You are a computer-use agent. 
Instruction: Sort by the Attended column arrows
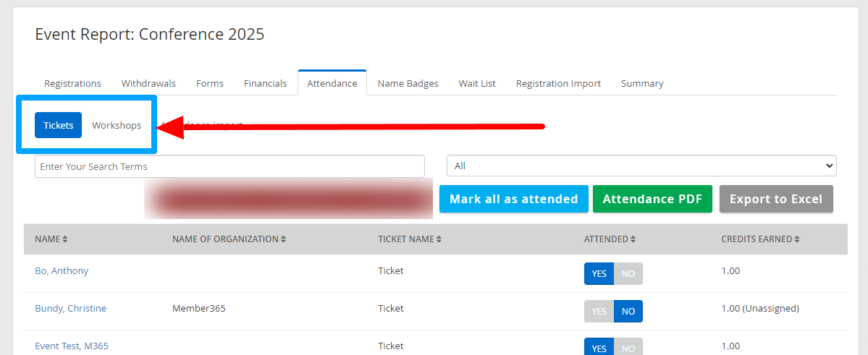click(633, 239)
